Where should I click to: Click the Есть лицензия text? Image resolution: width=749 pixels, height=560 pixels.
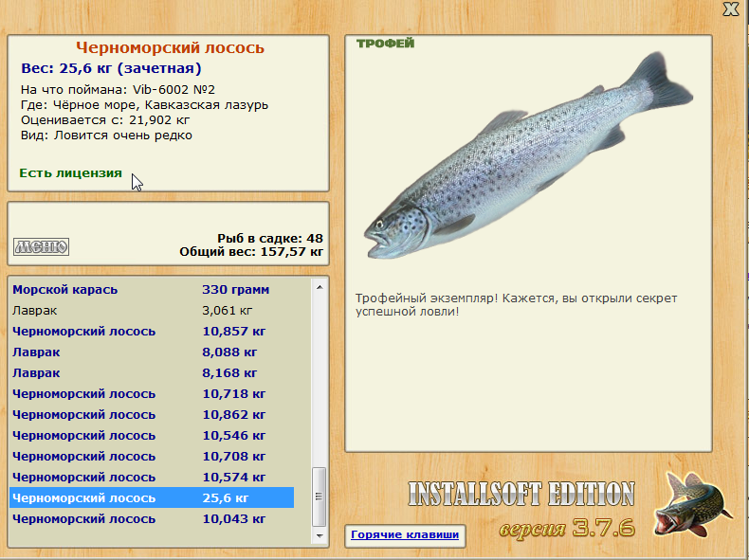(71, 172)
